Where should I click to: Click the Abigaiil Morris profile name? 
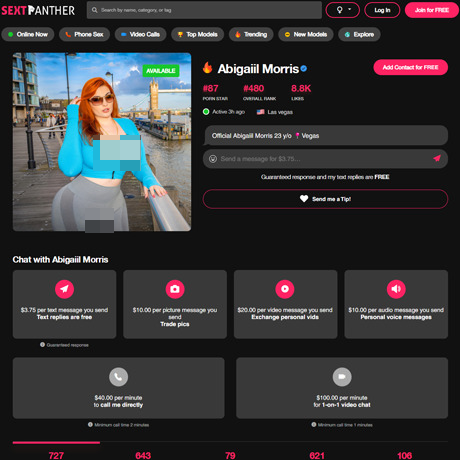[258, 69]
